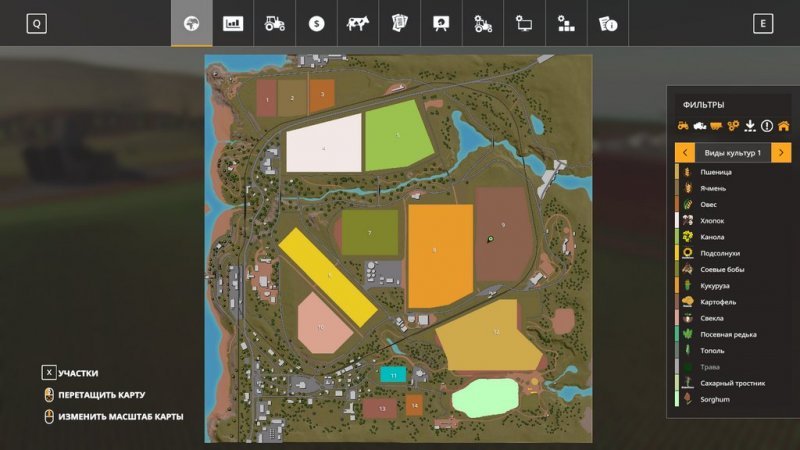Open the help info tab
This screenshot has height=450, width=800.
pos(608,23)
